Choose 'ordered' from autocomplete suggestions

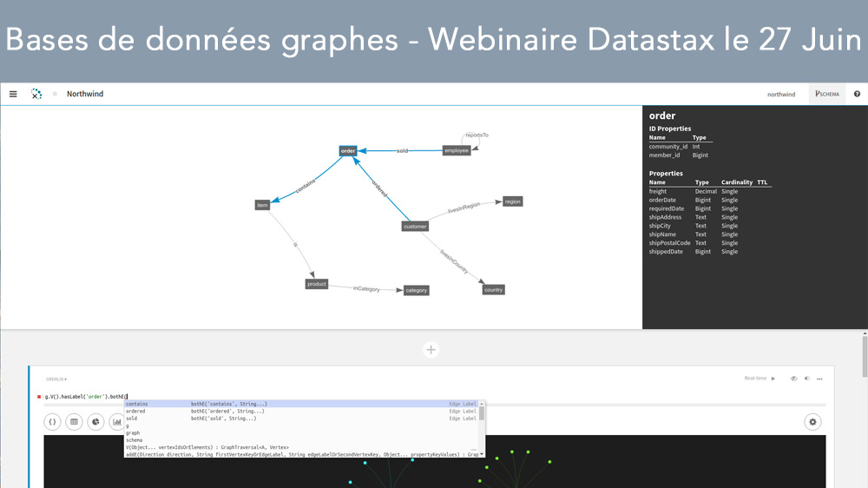[x=135, y=411]
